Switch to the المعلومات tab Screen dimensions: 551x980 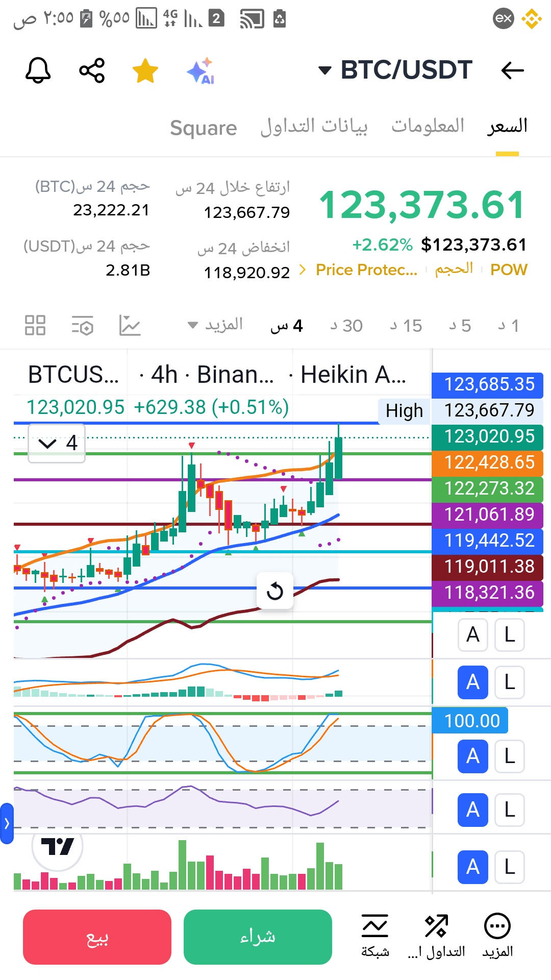pos(428,126)
